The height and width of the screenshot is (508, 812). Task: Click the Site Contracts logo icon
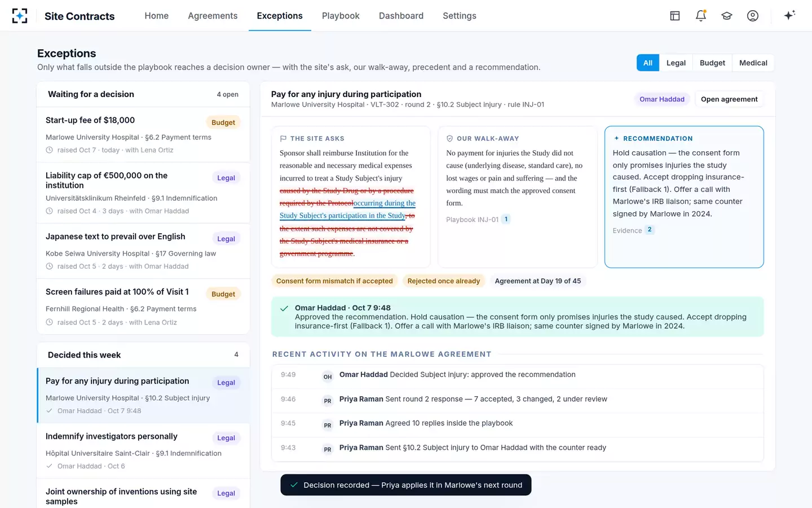pyautogui.click(x=20, y=16)
